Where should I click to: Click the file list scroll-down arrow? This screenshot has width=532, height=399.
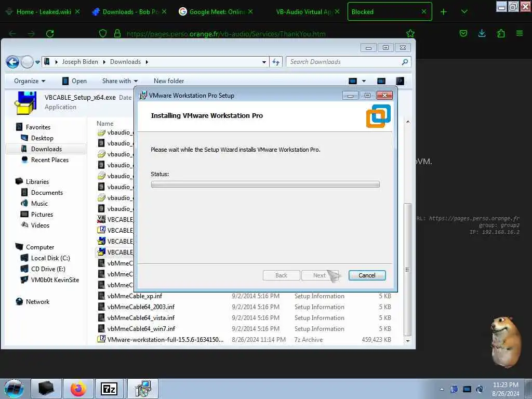pyautogui.click(x=408, y=341)
